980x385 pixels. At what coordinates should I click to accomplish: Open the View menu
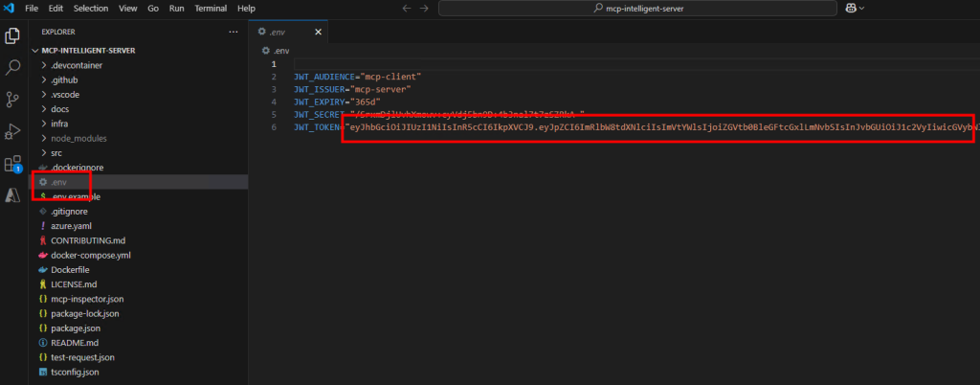pos(128,8)
